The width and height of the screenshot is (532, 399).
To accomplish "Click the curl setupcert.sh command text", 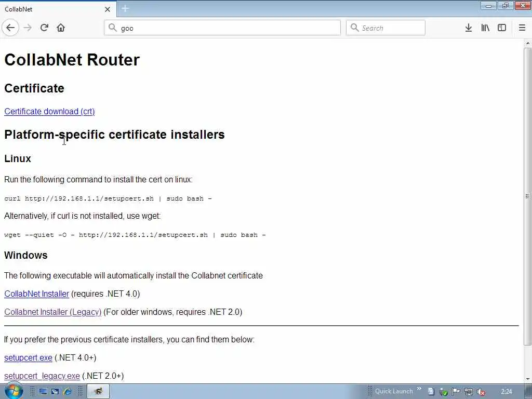I will point(108,198).
